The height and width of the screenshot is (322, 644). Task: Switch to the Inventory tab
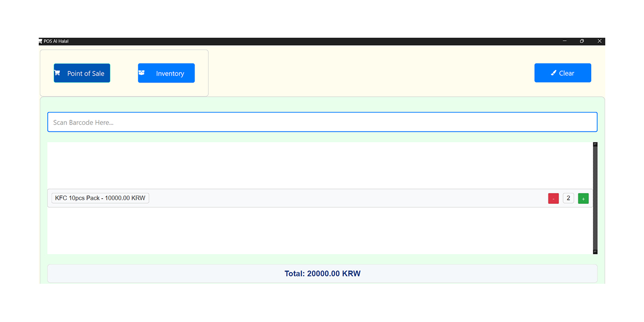(166, 72)
